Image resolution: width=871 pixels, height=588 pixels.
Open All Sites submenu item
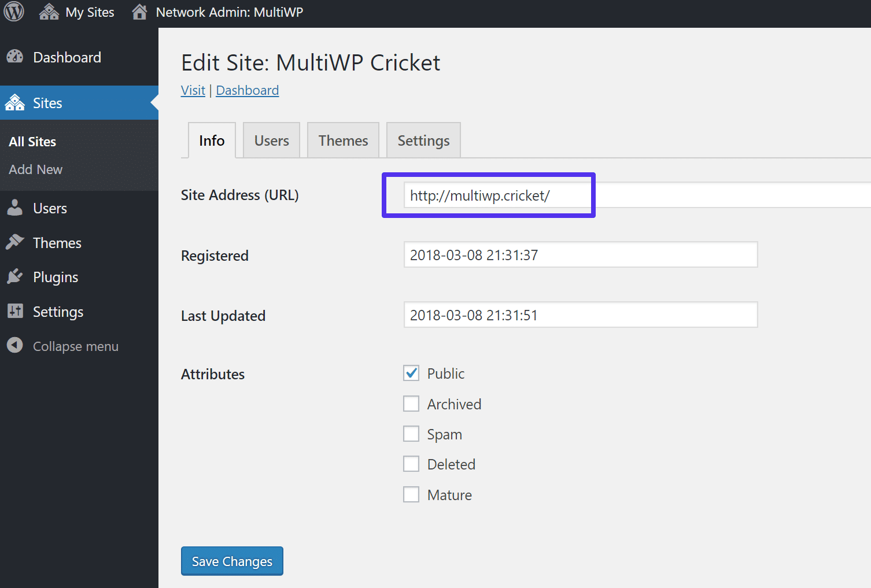click(32, 142)
